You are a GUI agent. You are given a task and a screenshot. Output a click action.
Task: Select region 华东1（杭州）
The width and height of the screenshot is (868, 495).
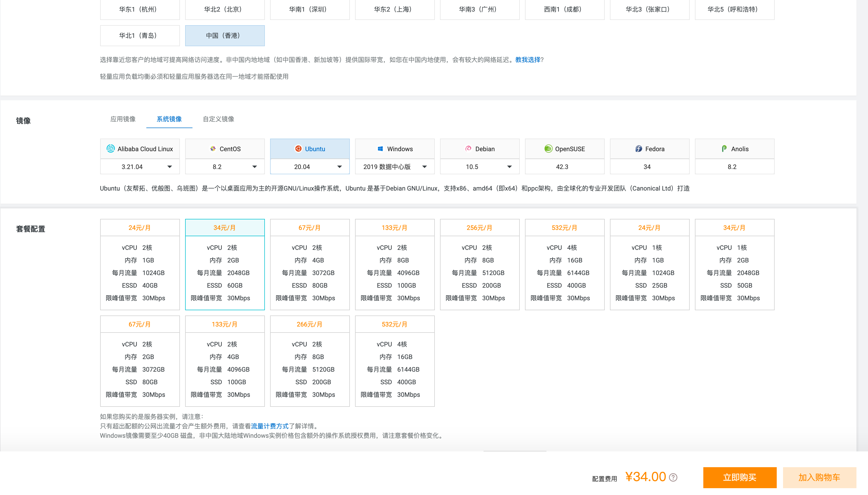coord(140,9)
